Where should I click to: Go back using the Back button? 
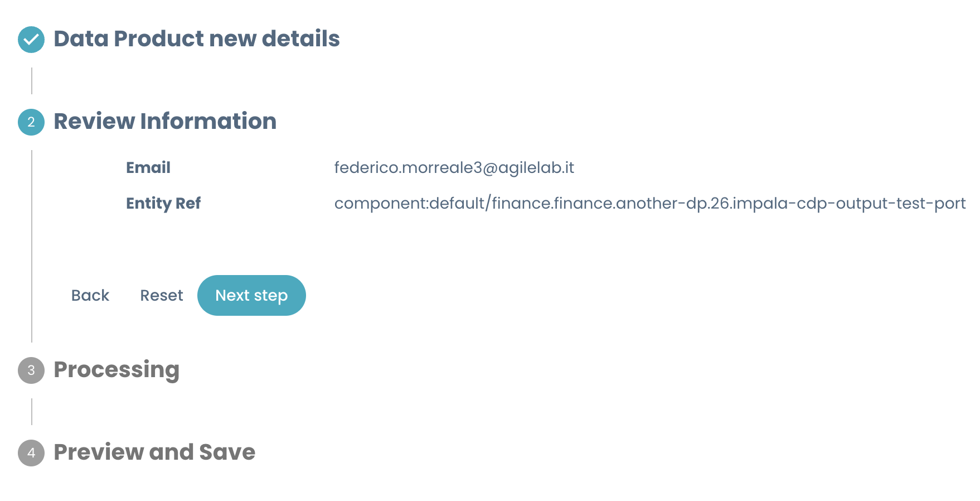pos(90,295)
